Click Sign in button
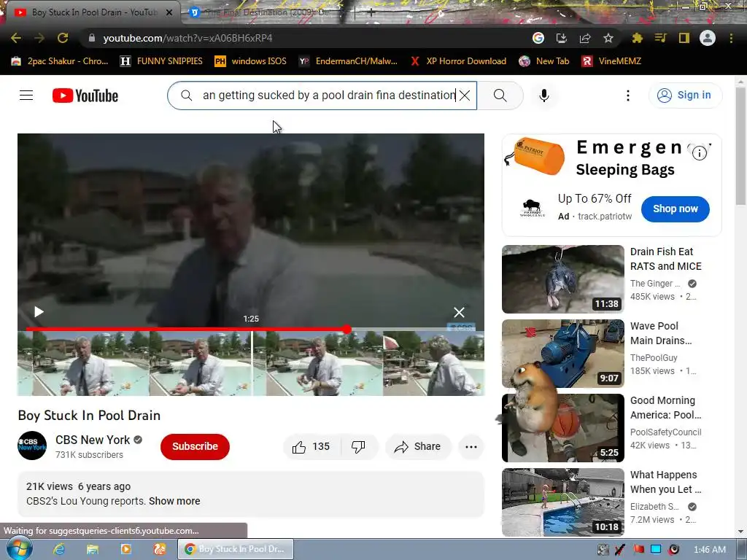The height and width of the screenshot is (560, 747). pyautogui.click(x=685, y=96)
